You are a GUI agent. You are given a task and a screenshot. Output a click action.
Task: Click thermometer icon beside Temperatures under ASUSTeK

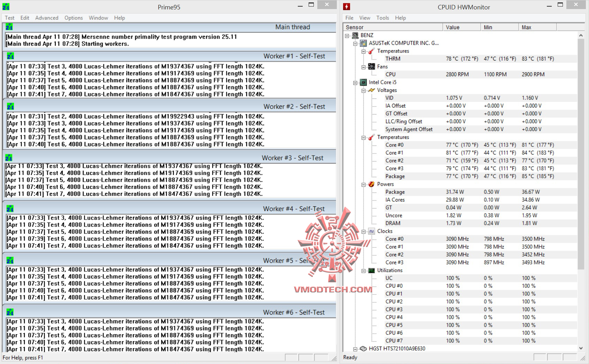click(372, 51)
